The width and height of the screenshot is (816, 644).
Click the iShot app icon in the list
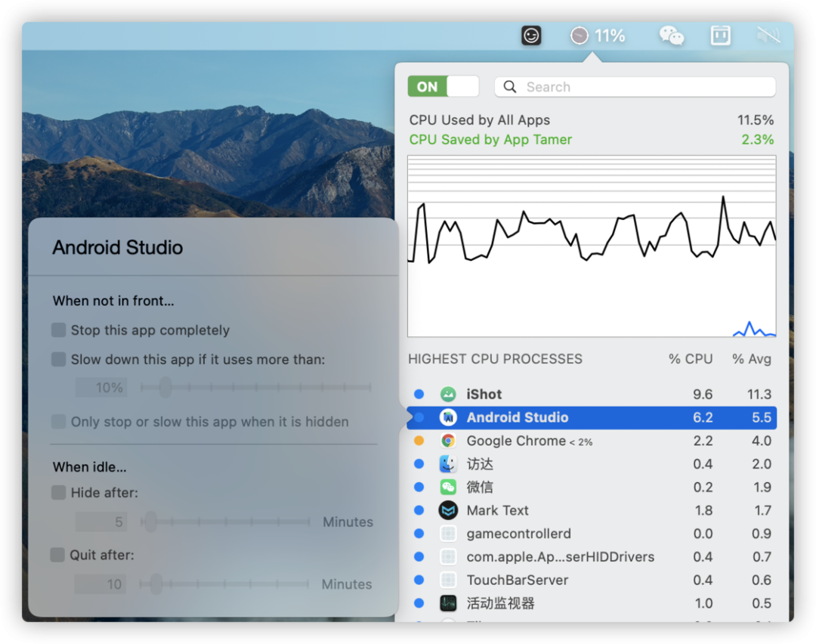coord(448,394)
